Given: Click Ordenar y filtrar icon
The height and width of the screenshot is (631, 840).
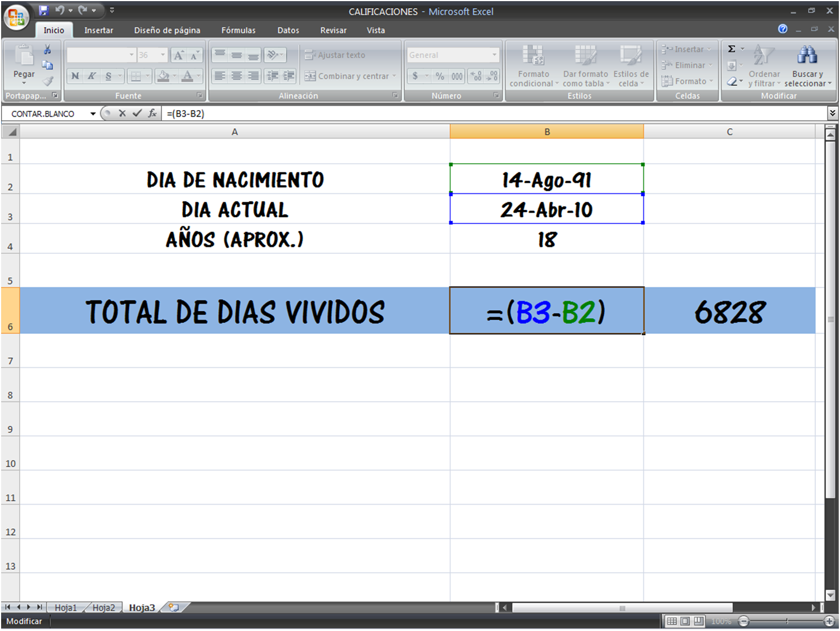Looking at the screenshot, I should coord(763,55).
